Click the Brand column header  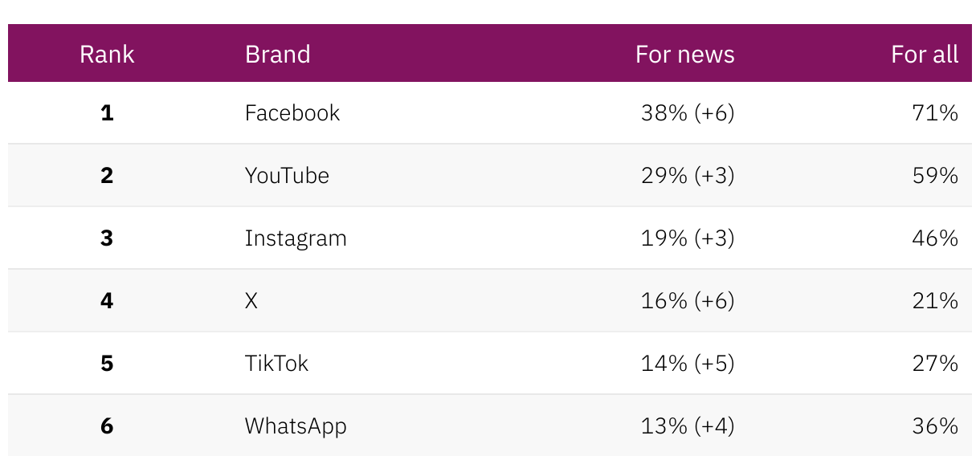(277, 54)
